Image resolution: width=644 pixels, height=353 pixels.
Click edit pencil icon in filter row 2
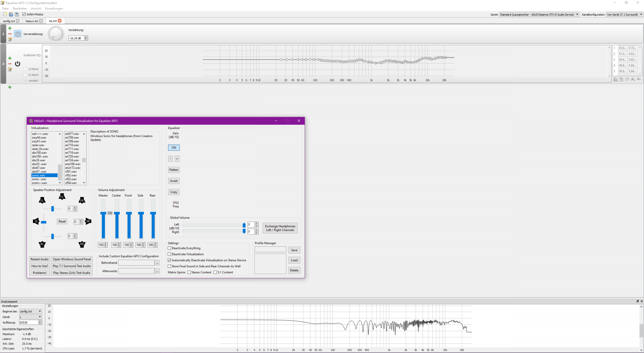[10, 70]
